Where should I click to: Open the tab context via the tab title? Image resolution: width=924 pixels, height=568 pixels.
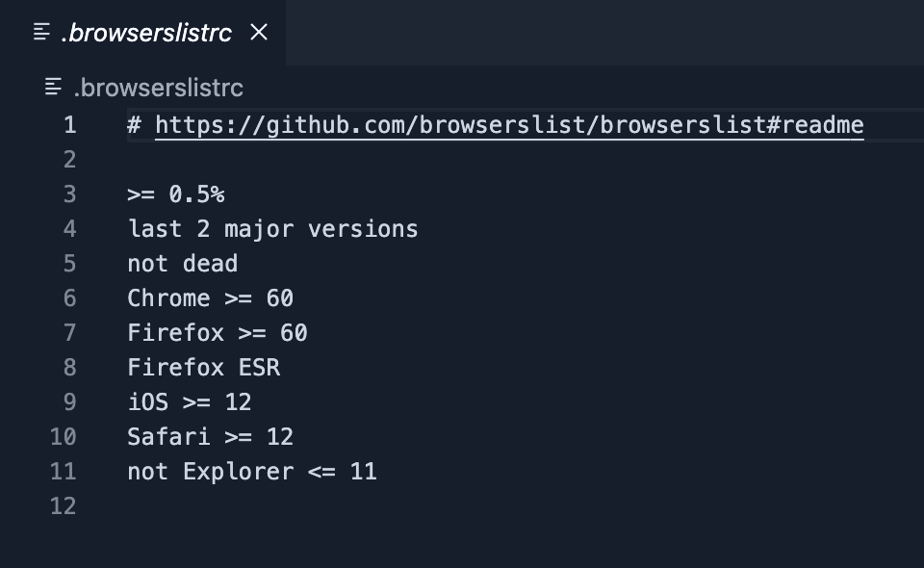(x=144, y=32)
